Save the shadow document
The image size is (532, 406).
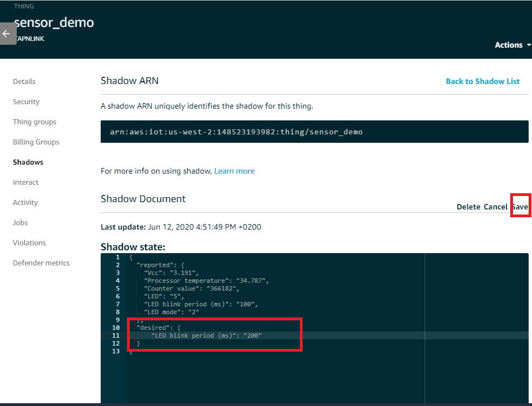click(520, 207)
